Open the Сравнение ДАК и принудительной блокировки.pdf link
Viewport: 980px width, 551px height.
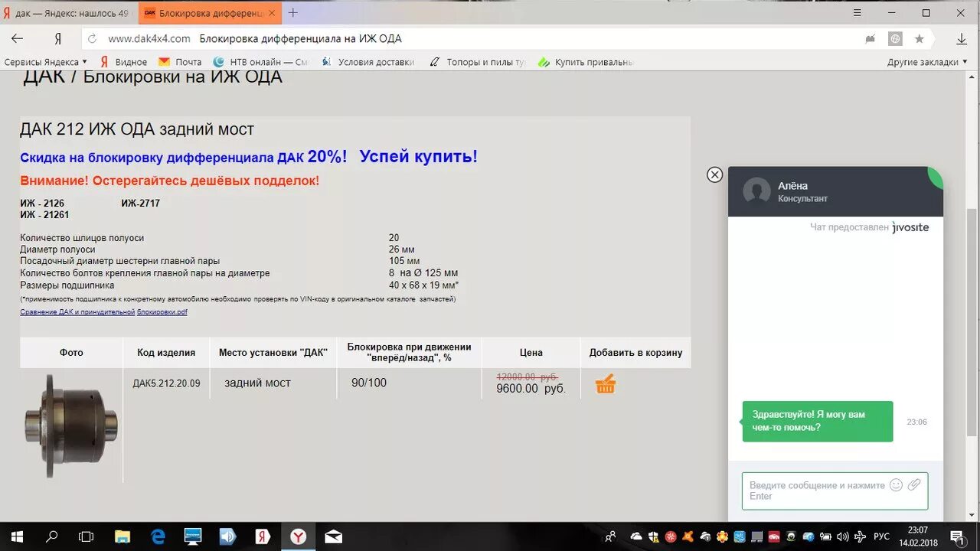coord(103,312)
